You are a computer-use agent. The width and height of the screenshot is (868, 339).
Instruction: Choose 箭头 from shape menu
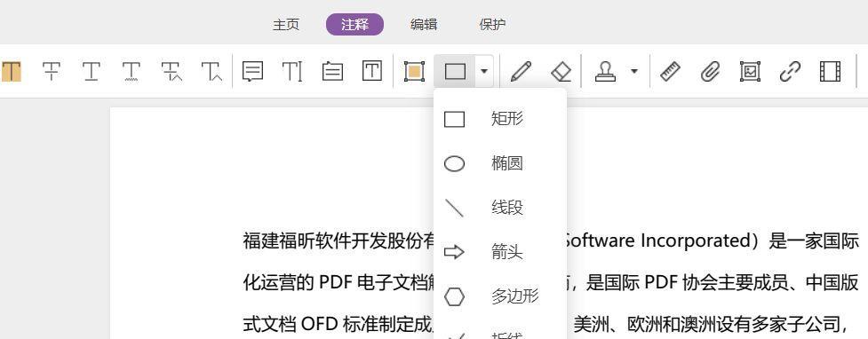[x=500, y=252]
